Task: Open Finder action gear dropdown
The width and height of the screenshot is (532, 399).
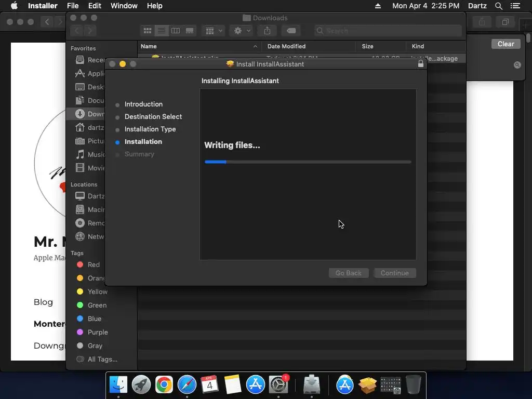Action: pyautogui.click(x=242, y=31)
